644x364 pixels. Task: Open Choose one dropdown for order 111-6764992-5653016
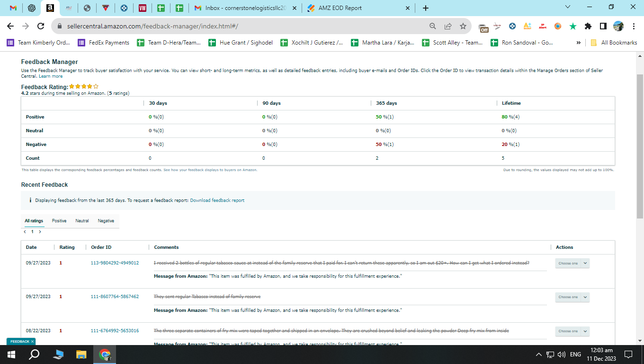pyautogui.click(x=572, y=331)
